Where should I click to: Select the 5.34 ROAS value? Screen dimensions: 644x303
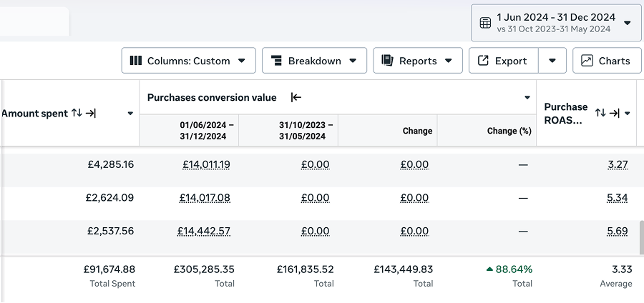[x=617, y=197]
